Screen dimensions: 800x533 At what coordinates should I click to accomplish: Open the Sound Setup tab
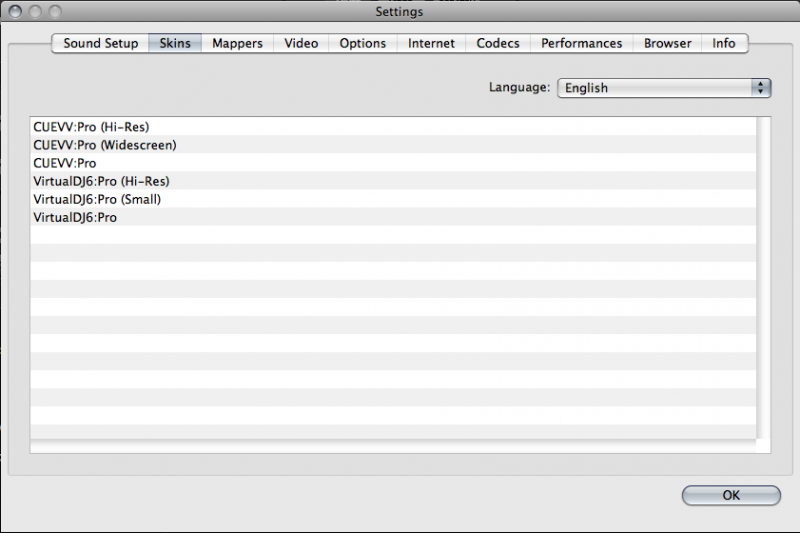point(100,43)
